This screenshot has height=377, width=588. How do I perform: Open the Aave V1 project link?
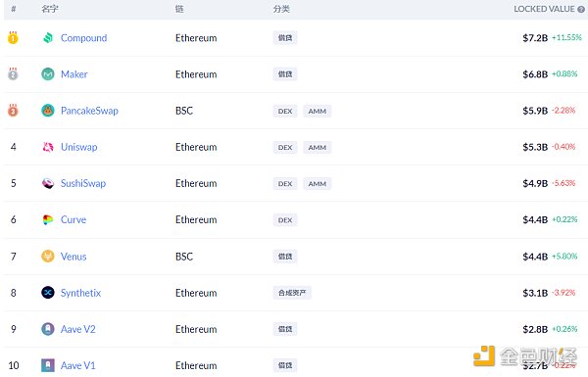tap(78, 365)
